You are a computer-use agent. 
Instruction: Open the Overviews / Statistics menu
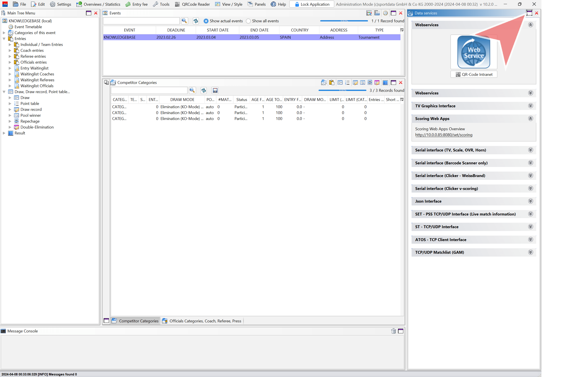tap(98, 4)
